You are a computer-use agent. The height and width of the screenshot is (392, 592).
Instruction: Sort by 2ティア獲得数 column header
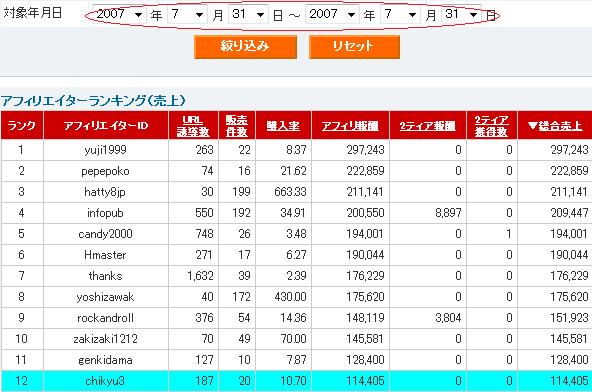492,126
